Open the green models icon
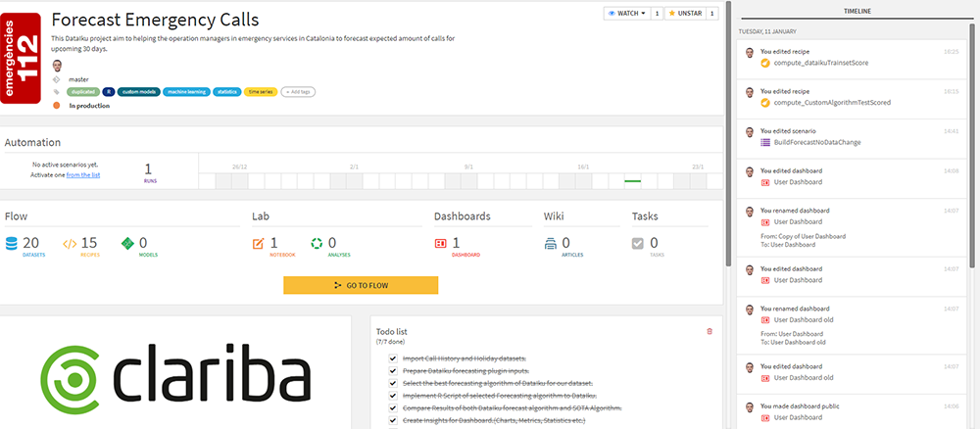 pos(127,244)
